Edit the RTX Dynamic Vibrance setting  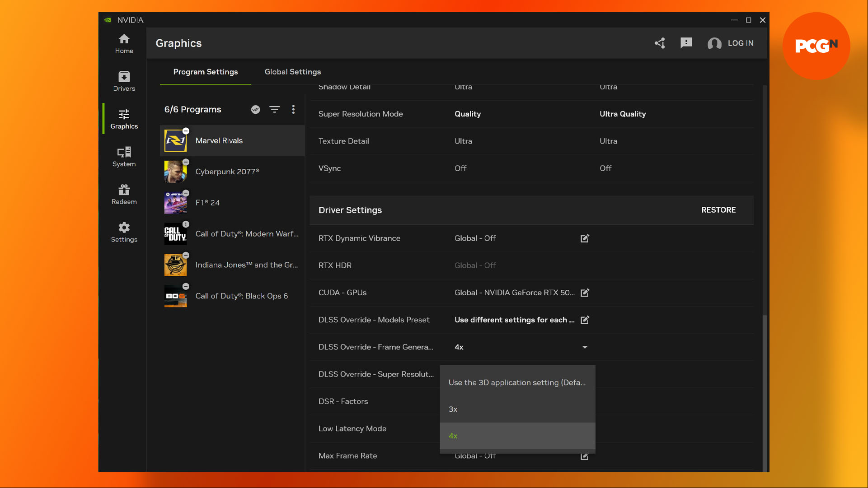pyautogui.click(x=585, y=238)
